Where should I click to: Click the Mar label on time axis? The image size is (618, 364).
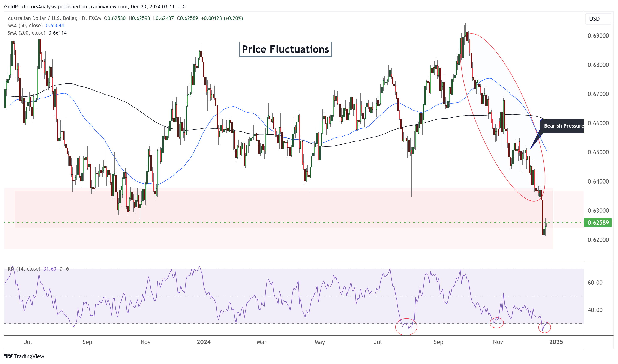point(261,342)
